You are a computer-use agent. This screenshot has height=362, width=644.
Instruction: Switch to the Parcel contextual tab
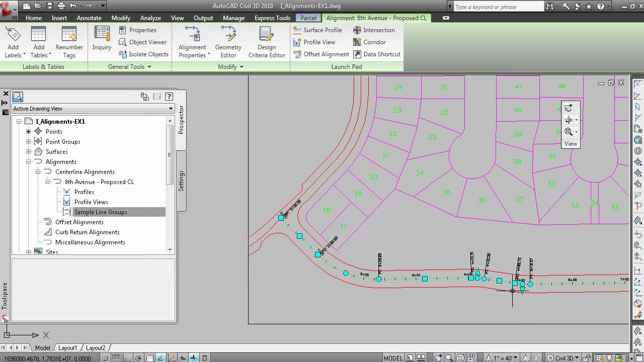[308, 18]
